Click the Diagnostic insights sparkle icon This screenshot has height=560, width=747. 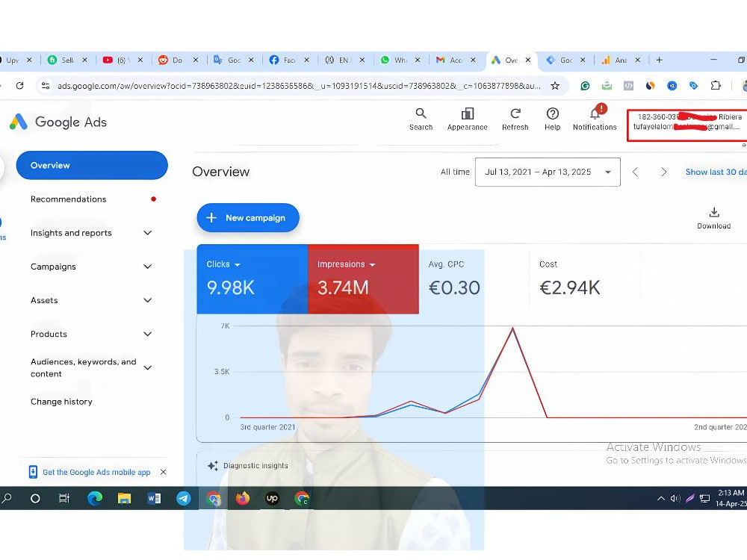[x=212, y=466]
